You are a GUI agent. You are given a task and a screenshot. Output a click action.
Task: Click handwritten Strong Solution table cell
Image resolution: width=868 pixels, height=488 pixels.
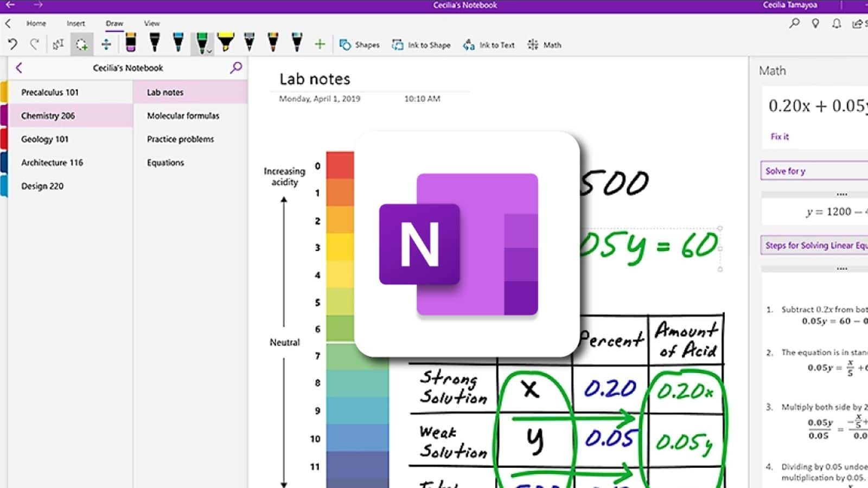pyautogui.click(x=454, y=388)
